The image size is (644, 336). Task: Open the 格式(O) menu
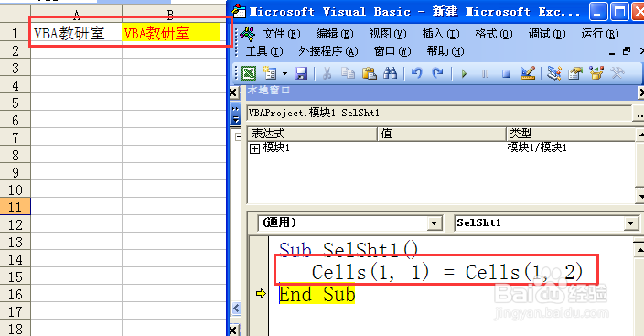tap(494, 34)
